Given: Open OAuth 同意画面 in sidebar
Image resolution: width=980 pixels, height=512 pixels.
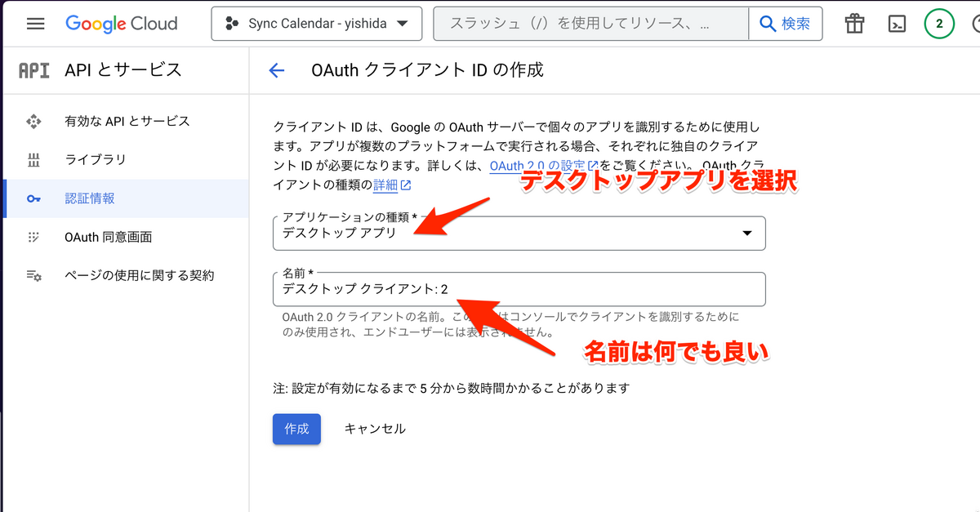Looking at the screenshot, I should [x=125, y=237].
